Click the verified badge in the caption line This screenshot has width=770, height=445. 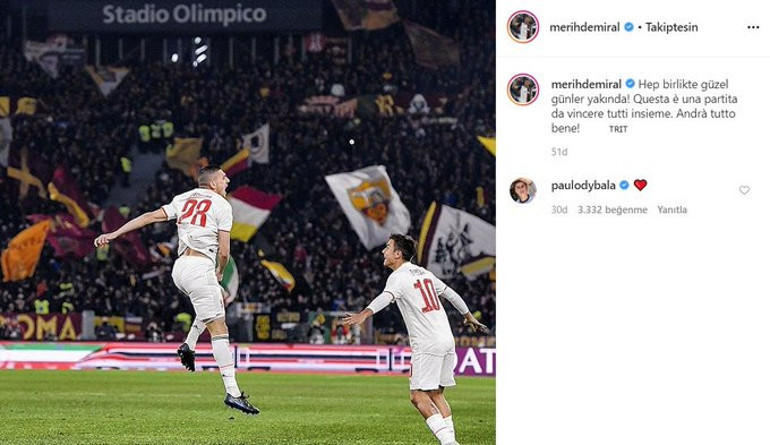pyautogui.click(x=630, y=84)
